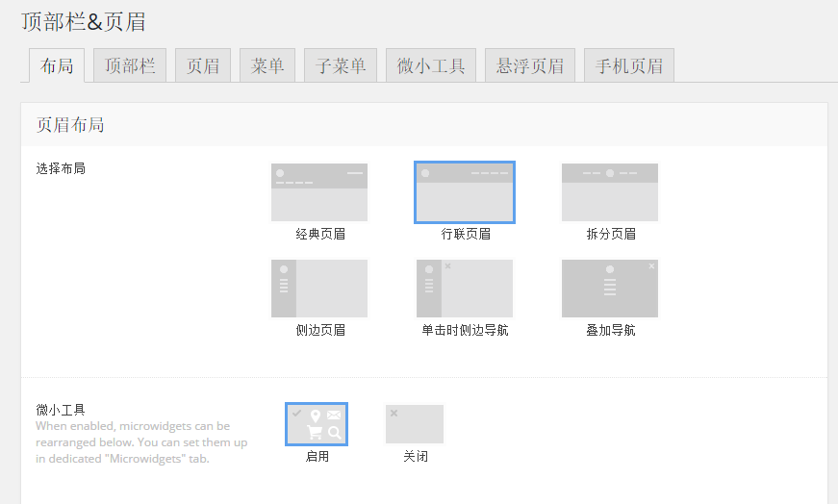Disable microwidgets via the 关闭 thumbnail
Screen dimensions: 838x504
coord(415,424)
